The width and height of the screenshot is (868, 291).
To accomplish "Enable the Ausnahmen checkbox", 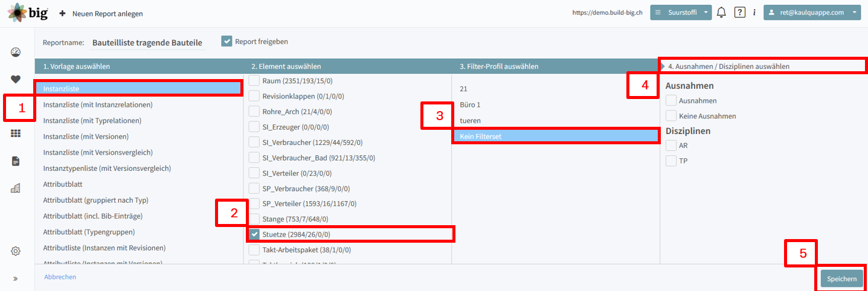I will [x=670, y=100].
